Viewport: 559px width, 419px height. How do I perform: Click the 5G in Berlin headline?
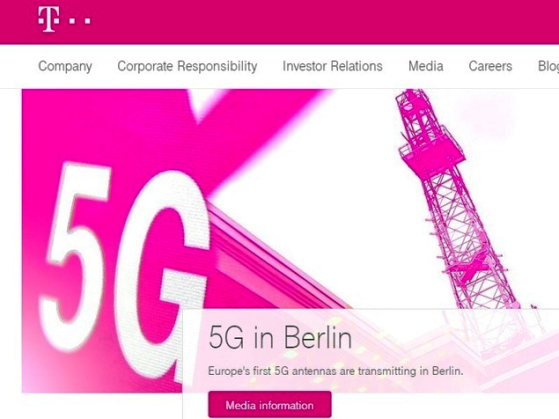pos(280,337)
